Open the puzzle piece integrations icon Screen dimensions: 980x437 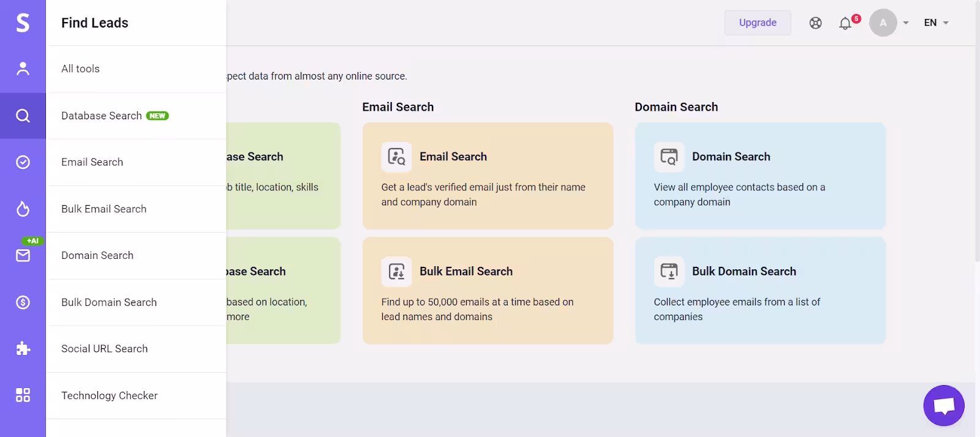(23, 349)
